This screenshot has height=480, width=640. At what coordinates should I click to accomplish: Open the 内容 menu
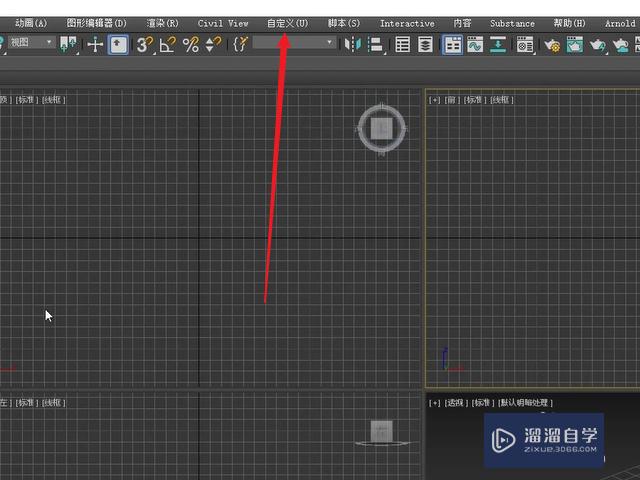[462, 23]
